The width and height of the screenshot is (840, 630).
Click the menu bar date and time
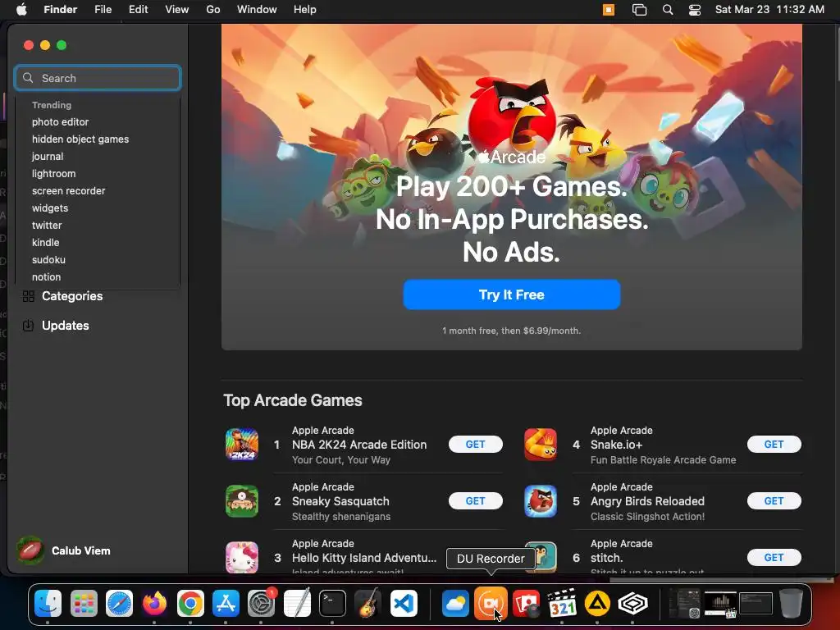point(769,10)
